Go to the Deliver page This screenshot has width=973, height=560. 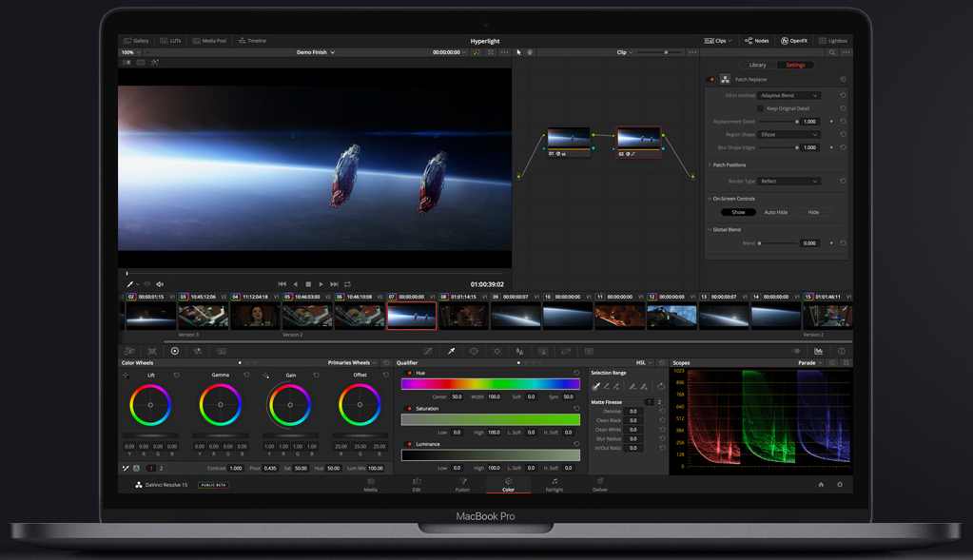(600, 484)
